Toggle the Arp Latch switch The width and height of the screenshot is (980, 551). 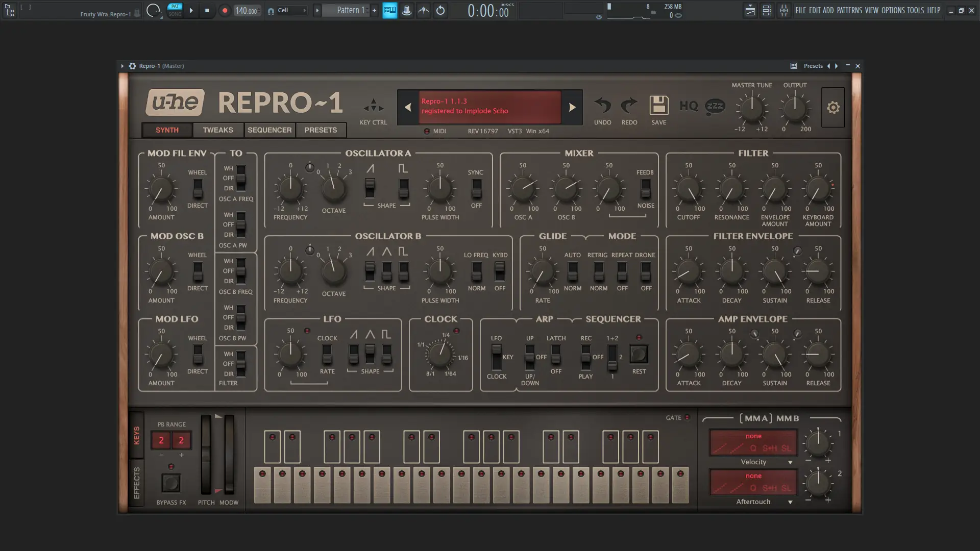556,354
